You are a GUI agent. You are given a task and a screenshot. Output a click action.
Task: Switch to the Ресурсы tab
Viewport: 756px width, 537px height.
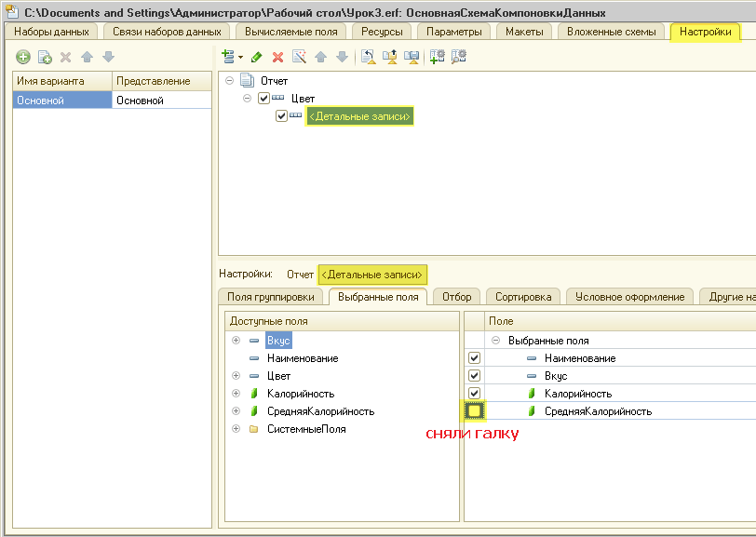click(382, 32)
